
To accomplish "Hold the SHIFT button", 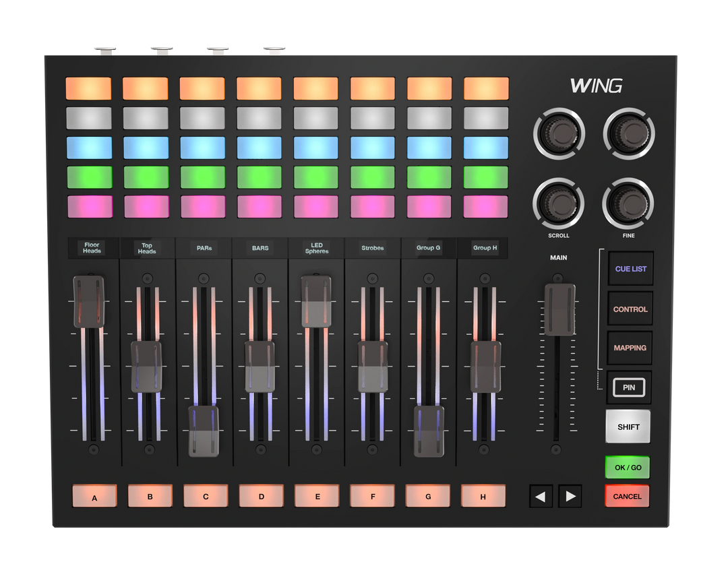I will coord(628,427).
